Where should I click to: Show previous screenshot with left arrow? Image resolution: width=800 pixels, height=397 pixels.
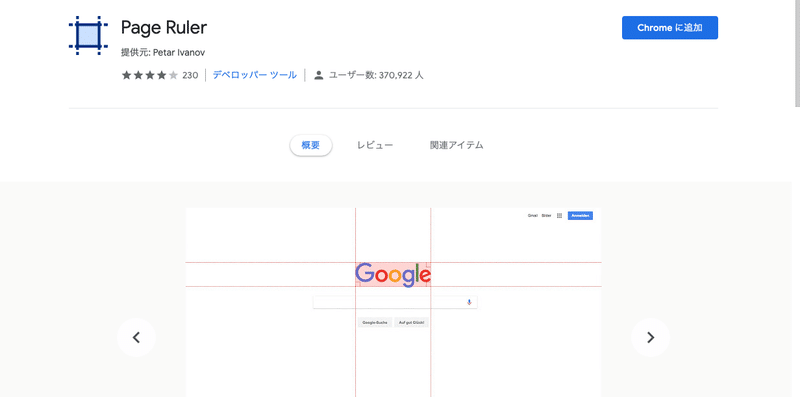click(x=136, y=337)
